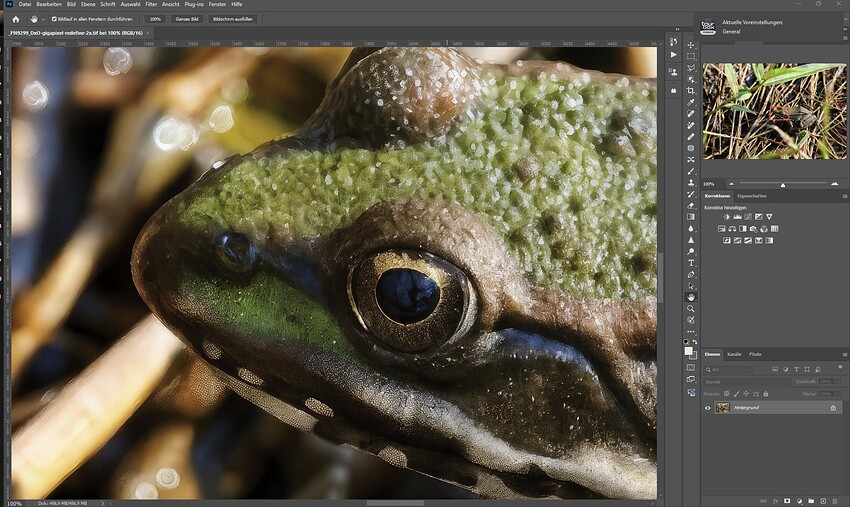Add a Brightness/Contrast adjustment
Viewport: 850px width, 507px height.
(x=726, y=217)
